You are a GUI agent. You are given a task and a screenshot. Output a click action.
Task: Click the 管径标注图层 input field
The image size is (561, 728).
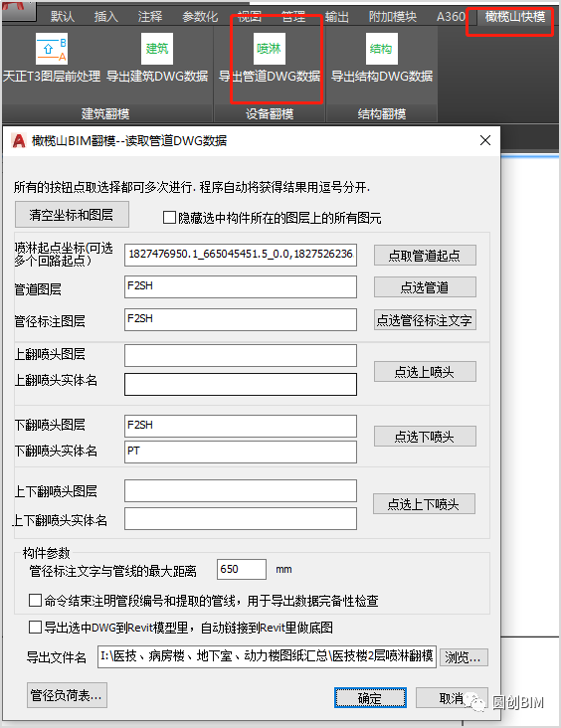(241, 319)
